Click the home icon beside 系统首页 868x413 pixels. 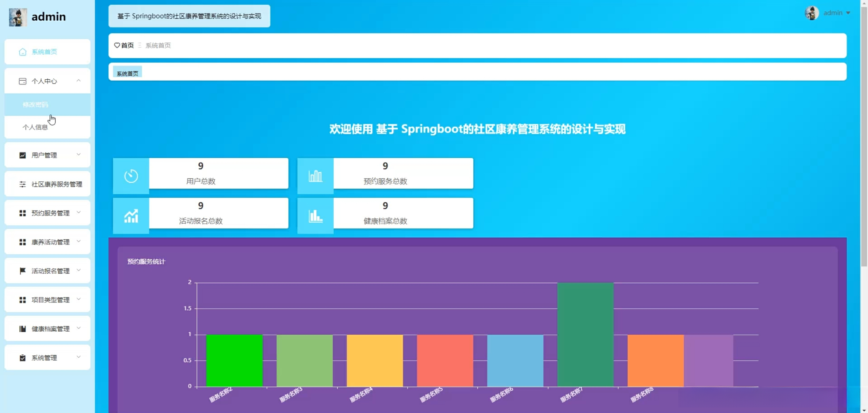pyautogui.click(x=23, y=52)
